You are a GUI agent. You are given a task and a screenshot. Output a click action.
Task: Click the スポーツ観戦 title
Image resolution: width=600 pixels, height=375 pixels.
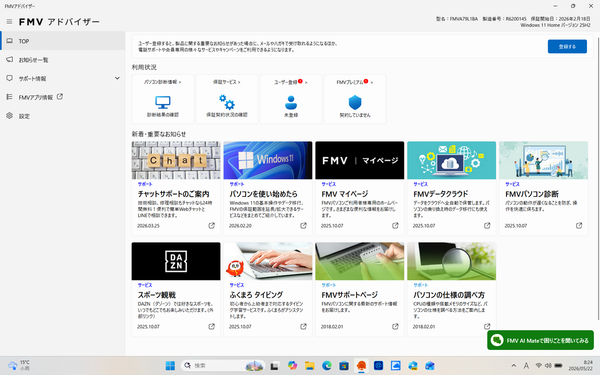coord(157,295)
